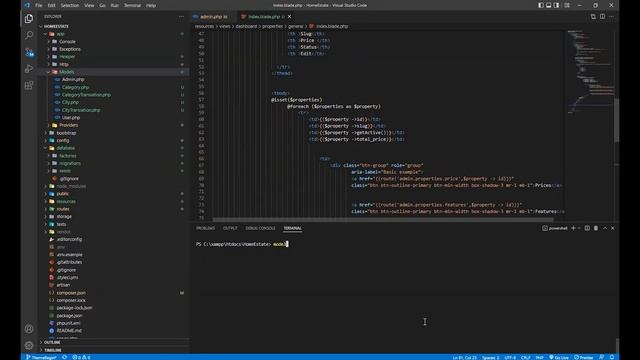
Task: Click the git branch indicator in status bar
Action: tap(41, 357)
